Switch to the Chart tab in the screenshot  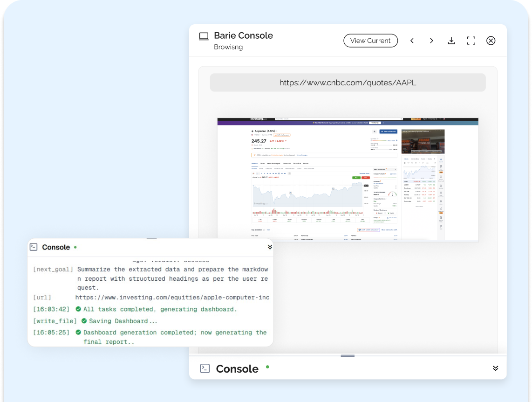[262, 163]
